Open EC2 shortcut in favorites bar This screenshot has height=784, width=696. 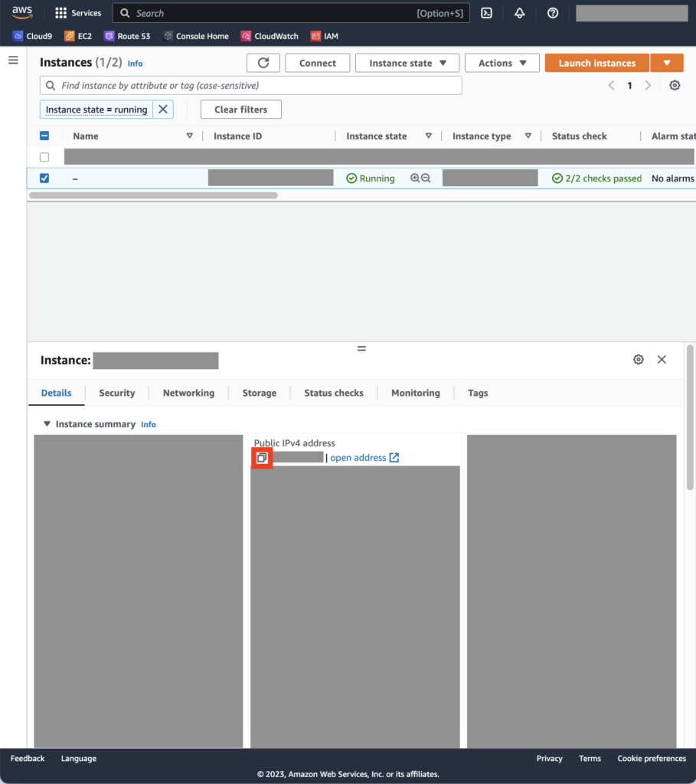[x=79, y=36]
